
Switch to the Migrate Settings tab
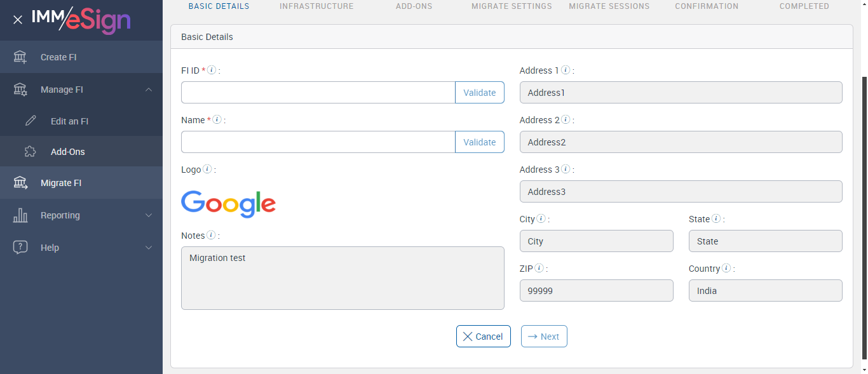pyautogui.click(x=512, y=6)
